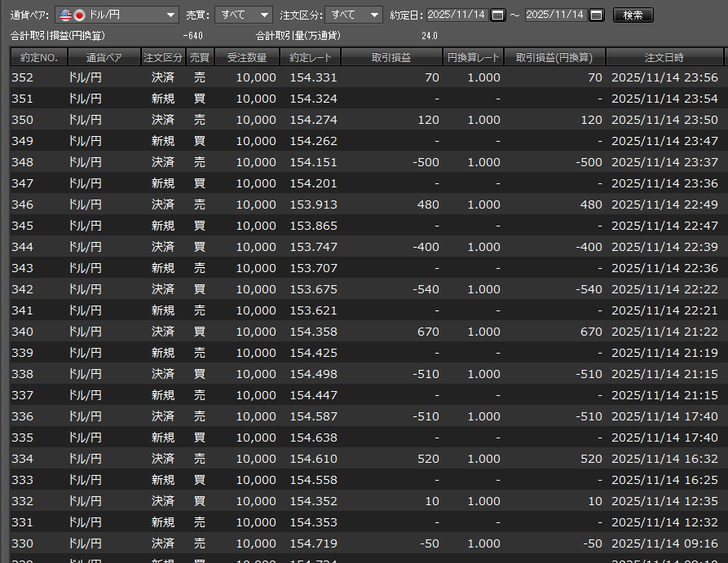Image resolution: width=728 pixels, height=563 pixels.
Task: Expand the 通貨ペア ドル/円 dropdown
Action: coord(170,15)
